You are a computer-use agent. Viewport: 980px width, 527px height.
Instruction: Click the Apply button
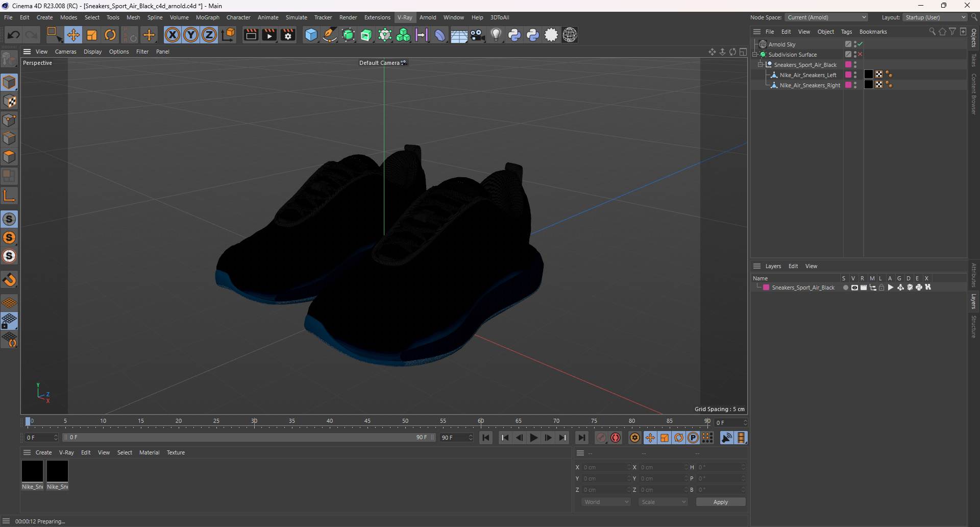pos(720,502)
